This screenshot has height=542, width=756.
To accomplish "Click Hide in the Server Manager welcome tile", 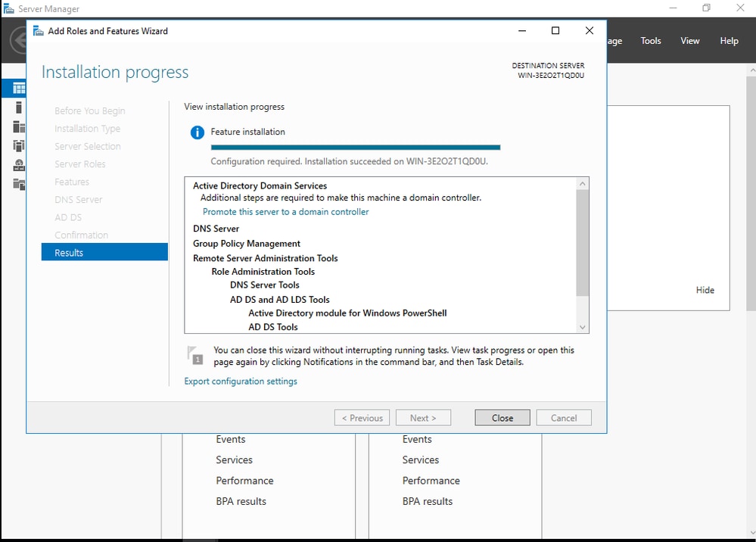I will [705, 290].
